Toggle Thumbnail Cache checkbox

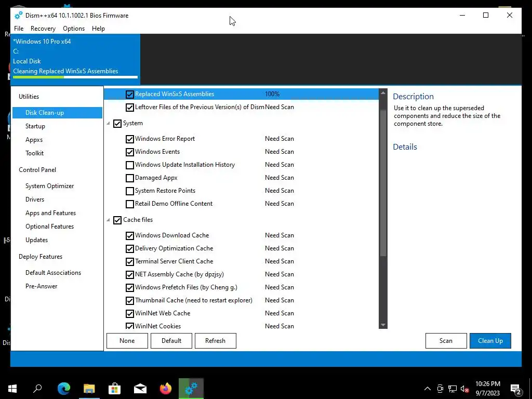129,301
